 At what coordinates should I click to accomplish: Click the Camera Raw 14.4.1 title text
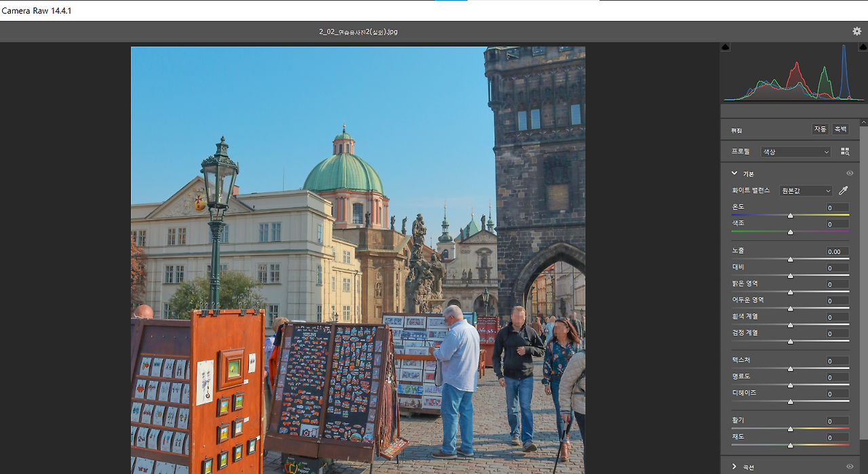pyautogui.click(x=37, y=11)
